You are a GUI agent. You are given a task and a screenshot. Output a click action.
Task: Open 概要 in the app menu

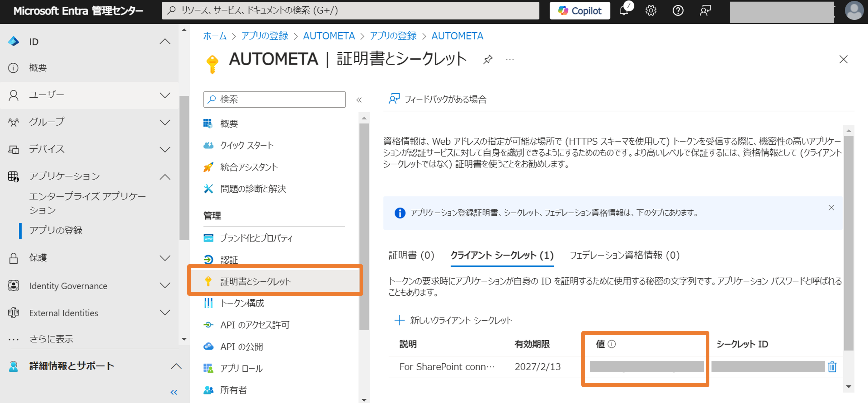(x=229, y=124)
